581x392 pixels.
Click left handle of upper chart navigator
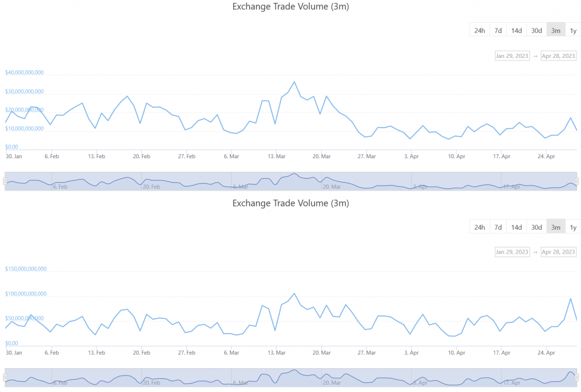5,181
